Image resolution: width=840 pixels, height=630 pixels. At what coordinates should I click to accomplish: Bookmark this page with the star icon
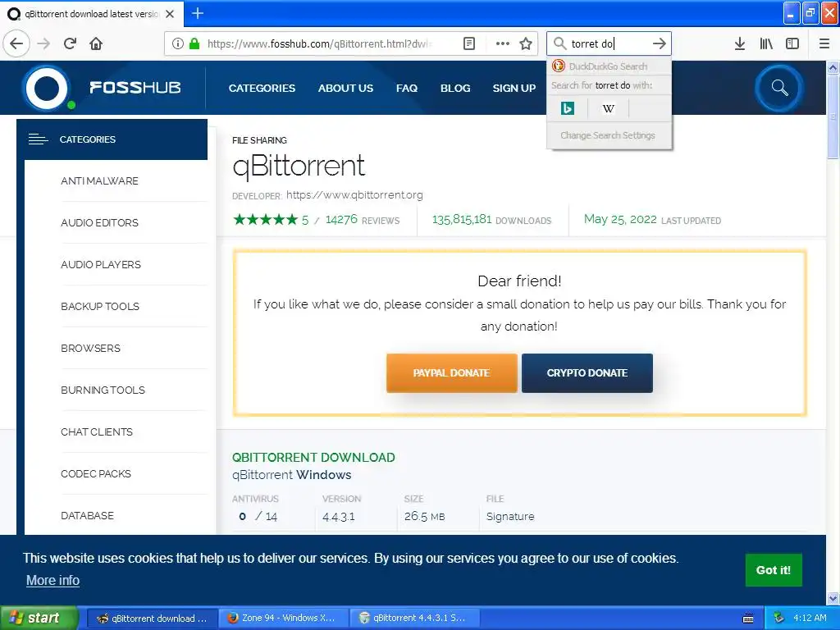coord(526,43)
